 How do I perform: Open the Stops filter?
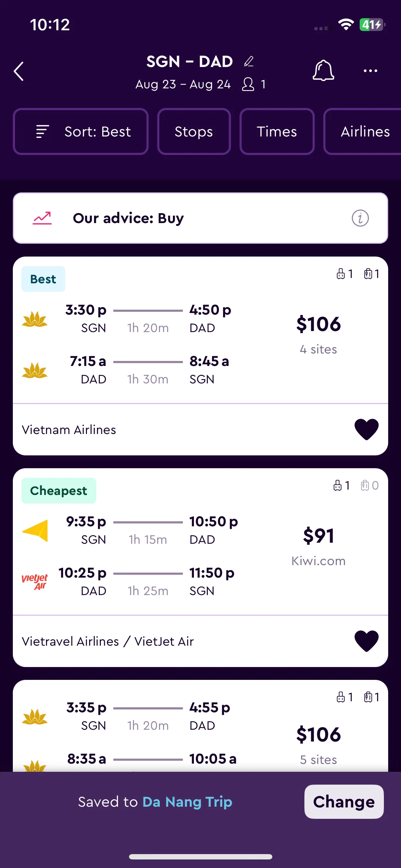[194, 131]
